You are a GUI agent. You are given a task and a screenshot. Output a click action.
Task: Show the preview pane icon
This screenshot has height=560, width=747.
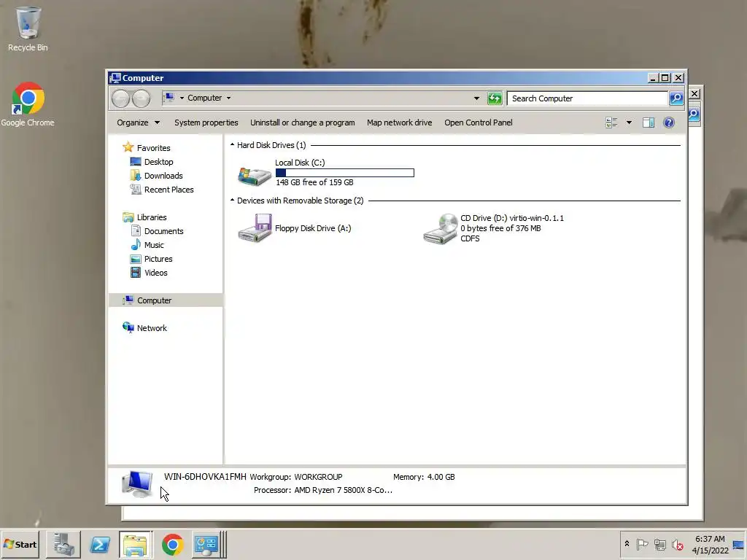pyautogui.click(x=649, y=122)
